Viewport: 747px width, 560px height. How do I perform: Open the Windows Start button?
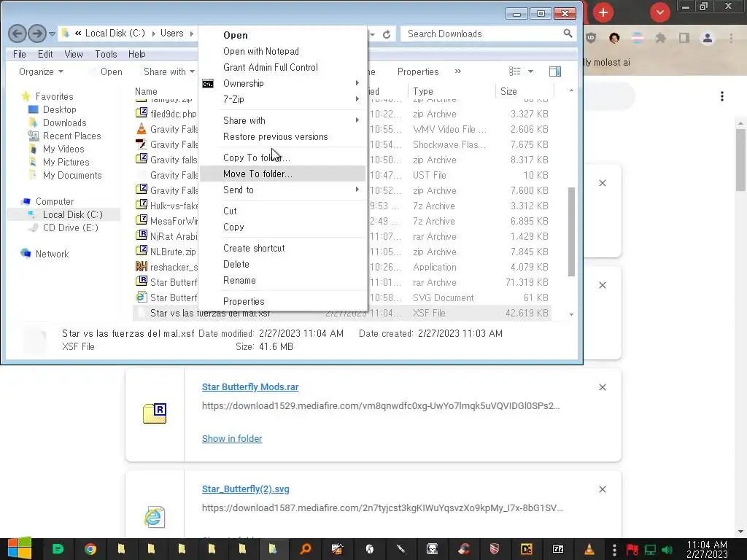coord(20,548)
